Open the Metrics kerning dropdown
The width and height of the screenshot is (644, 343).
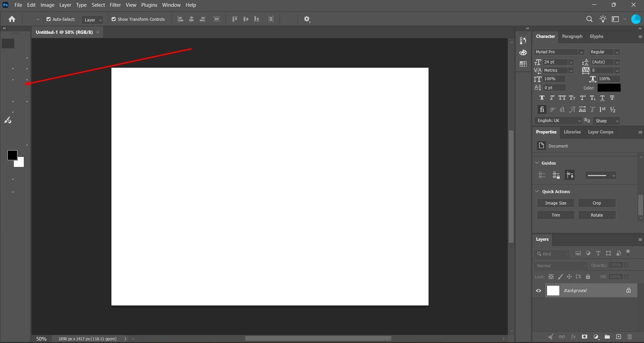571,70
